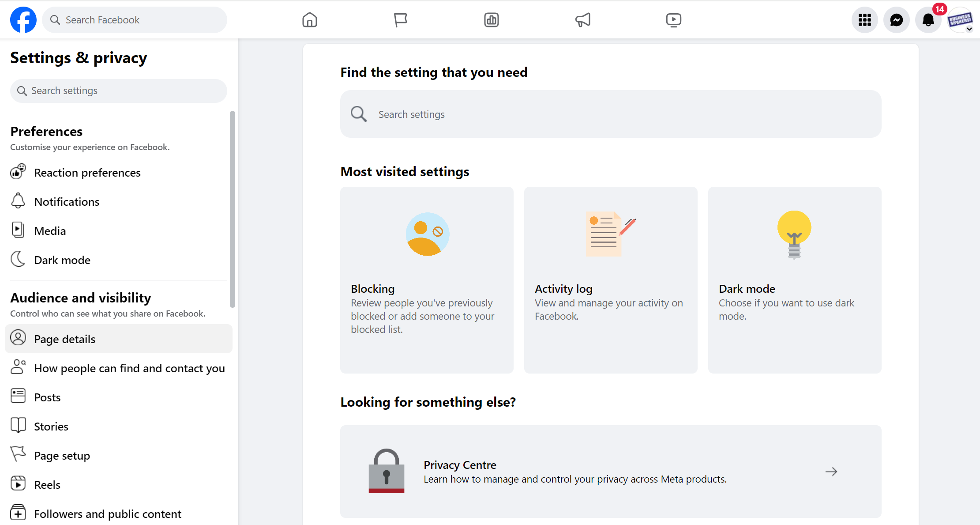Click the Stories book icon
This screenshot has height=525, width=980.
click(18, 425)
